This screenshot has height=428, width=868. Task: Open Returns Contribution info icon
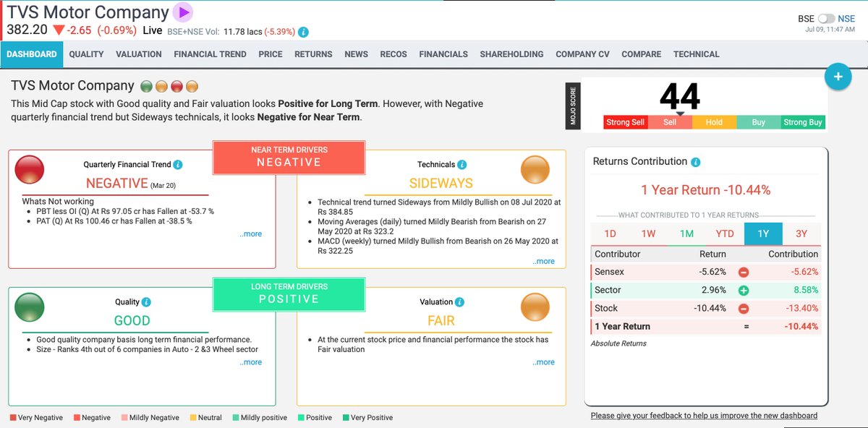pos(696,162)
